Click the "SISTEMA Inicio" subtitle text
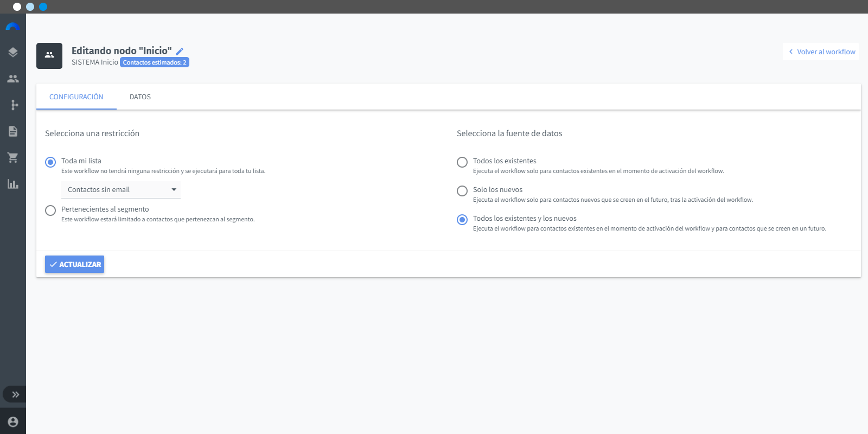This screenshot has width=868, height=434. [95, 62]
